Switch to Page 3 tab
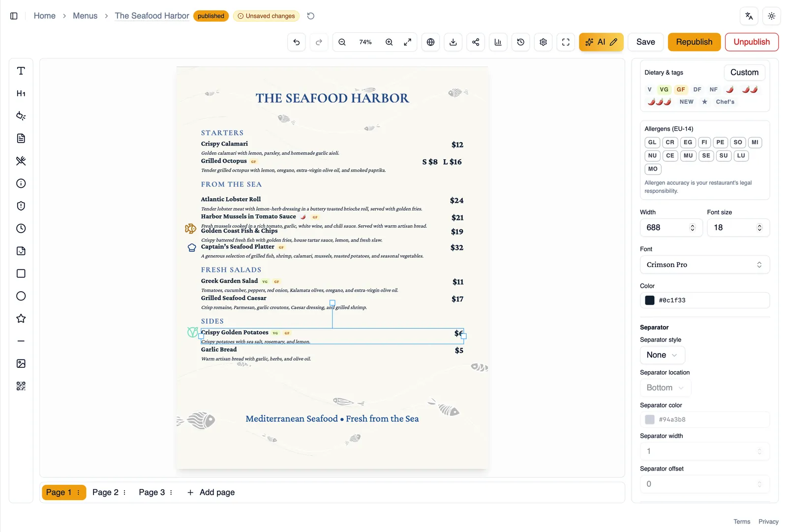This screenshot has height=532, width=787. (151, 492)
